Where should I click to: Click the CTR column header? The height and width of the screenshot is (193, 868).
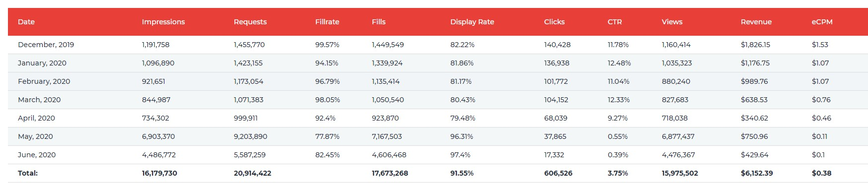615,22
